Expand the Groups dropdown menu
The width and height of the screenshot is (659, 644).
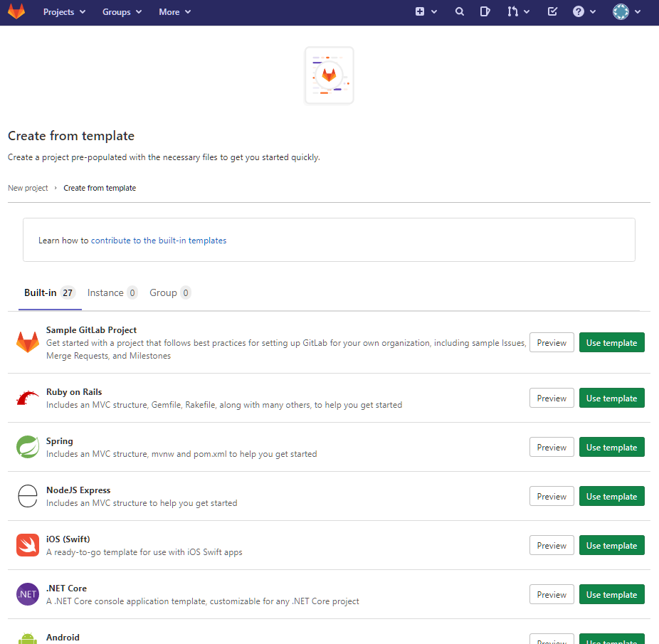(x=122, y=12)
